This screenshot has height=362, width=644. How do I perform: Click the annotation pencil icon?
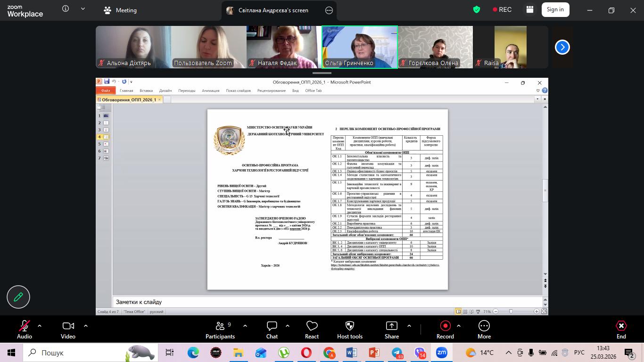pos(18,297)
